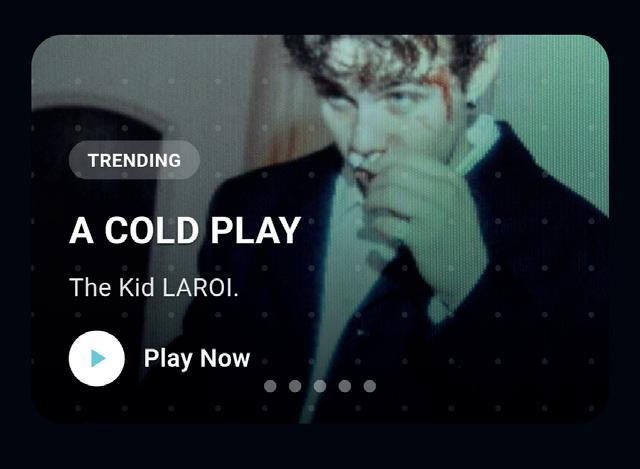The height and width of the screenshot is (469, 640).
Task: Select the fourth carousel pagination dot
Action: pos(345,386)
